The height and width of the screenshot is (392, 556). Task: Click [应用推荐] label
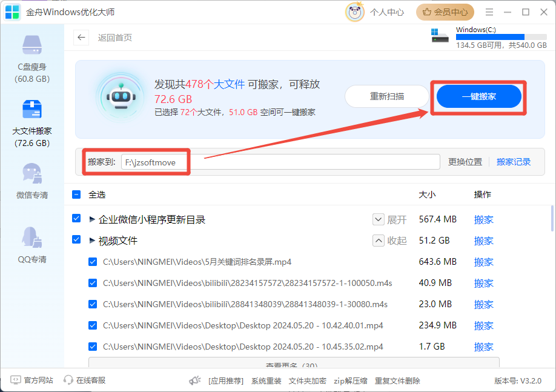226,381
